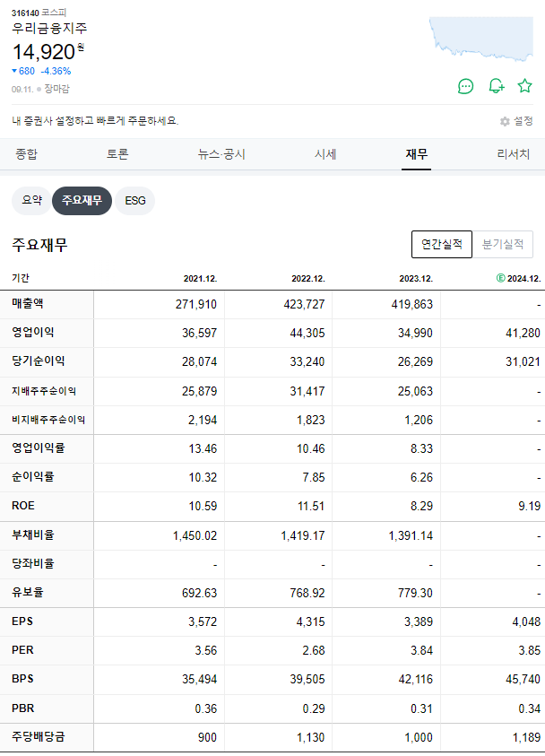545x756 pixels.
Task: Click the 2022 지배주주순이익 value 31,417
Action: coord(307,391)
